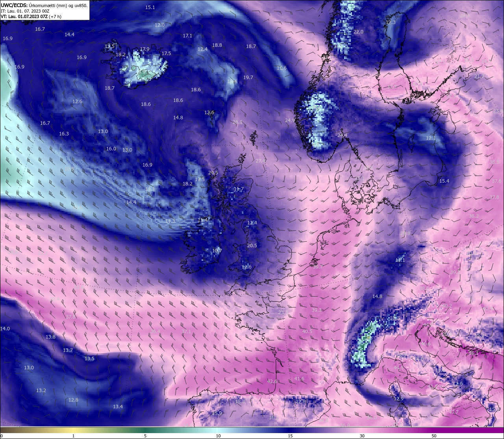Click the 13.2 map value
504x439 pixels.
(x=41, y=391)
